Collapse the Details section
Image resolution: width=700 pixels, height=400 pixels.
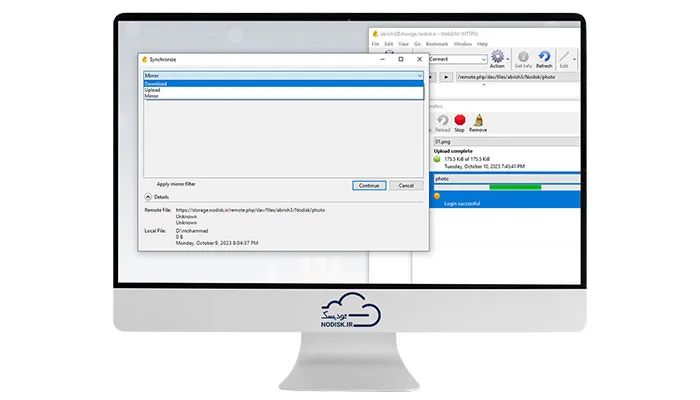(148, 196)
